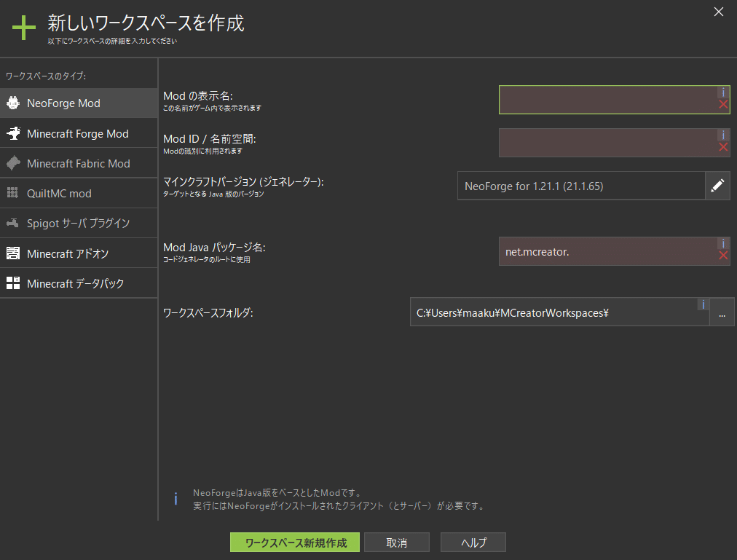Click the info icon in Mod ID field
Viewport: 737px width, 560px height.
click(x=723, y=135)
